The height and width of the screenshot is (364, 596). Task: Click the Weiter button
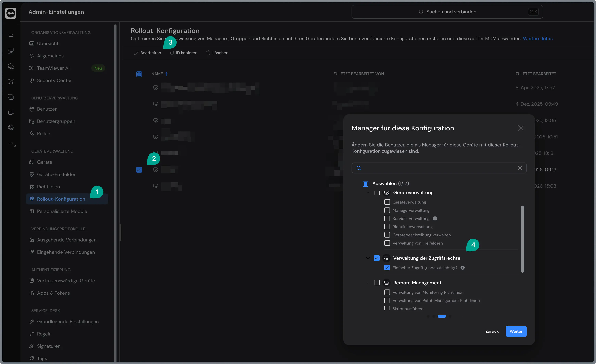pyautogui.click(x=516, y=331)
